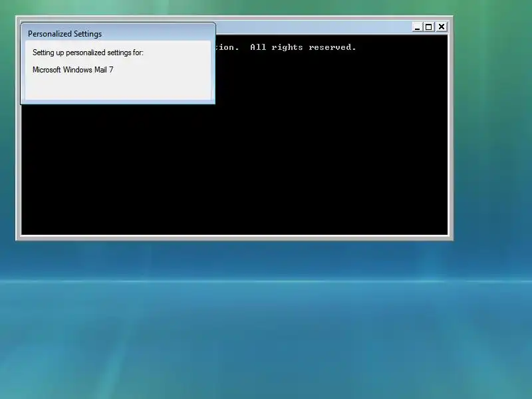Minimize the command prompt window
Viewport: 532px width, 399px height.
418,27
